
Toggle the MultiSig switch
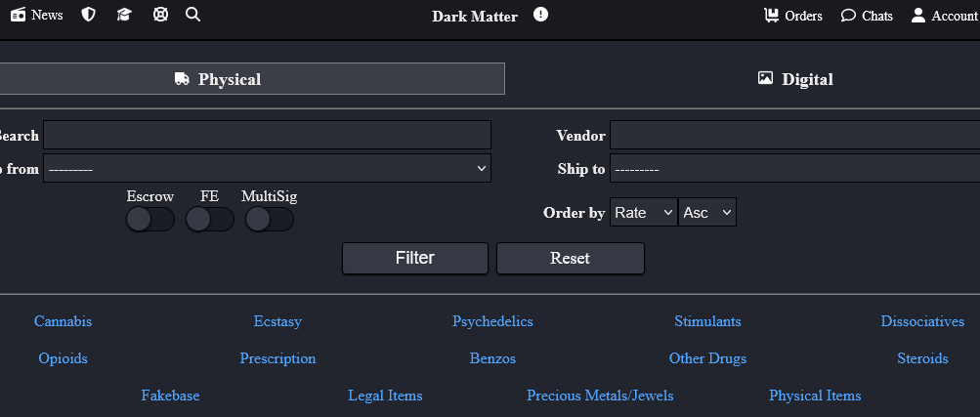coord(270,220)
